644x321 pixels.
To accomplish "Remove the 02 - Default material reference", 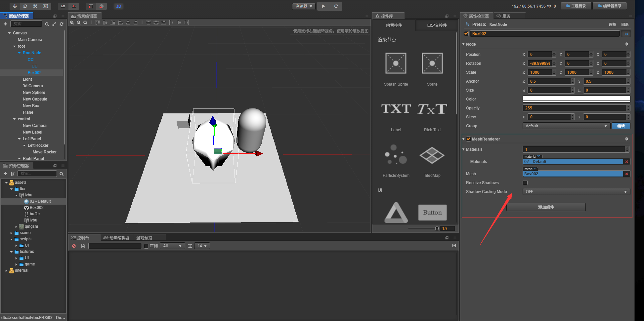I will pyautogui.click(x=626, y=162).
